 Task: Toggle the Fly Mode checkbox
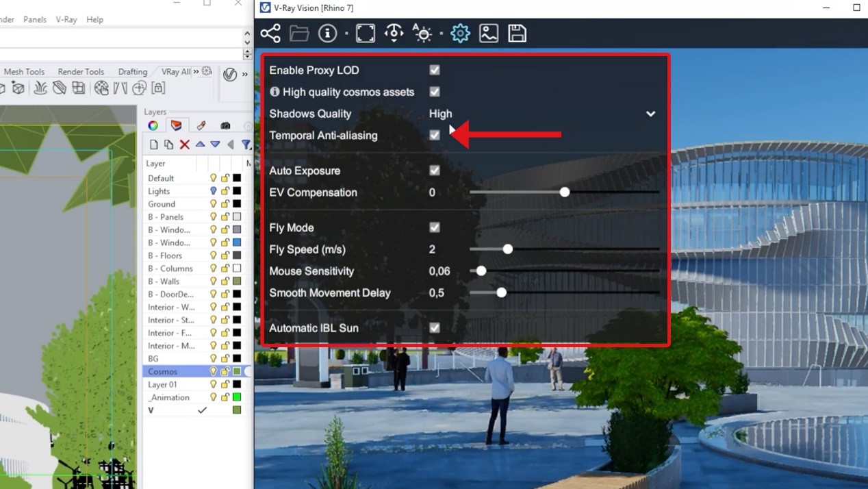(434, 227)
